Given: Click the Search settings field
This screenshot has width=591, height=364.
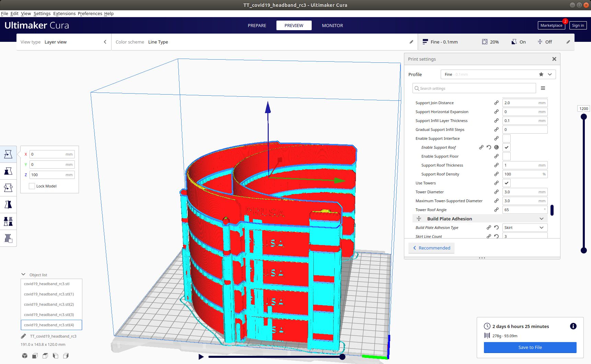Looking at the screenshot, I should 474,88.
